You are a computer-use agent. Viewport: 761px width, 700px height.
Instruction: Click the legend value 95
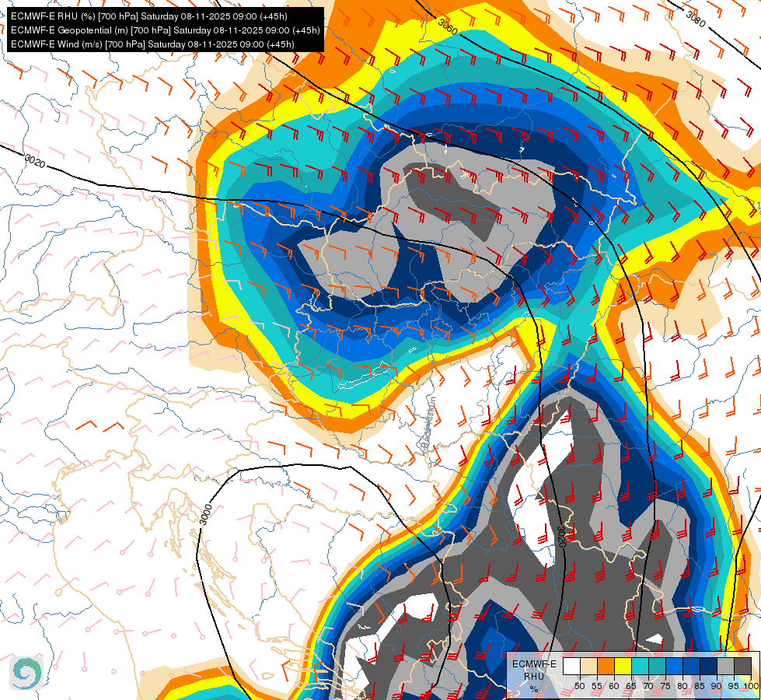click(733, 686)
